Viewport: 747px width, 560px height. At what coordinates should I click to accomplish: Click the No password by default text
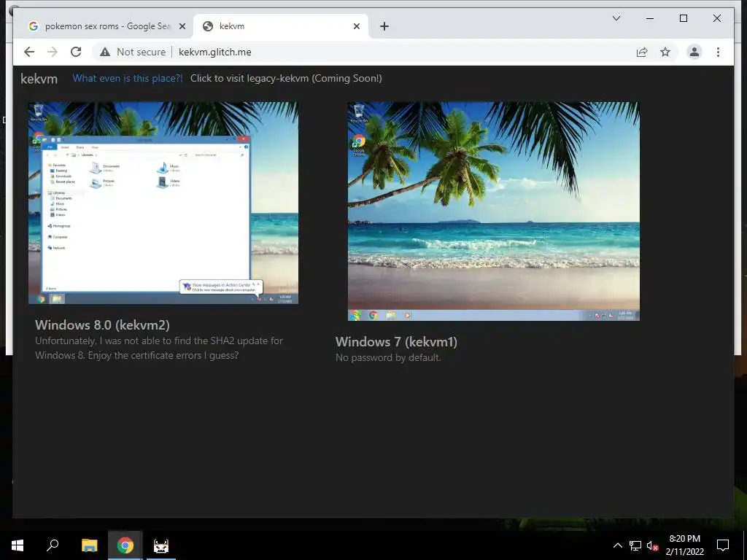click(x=388, y=357)
